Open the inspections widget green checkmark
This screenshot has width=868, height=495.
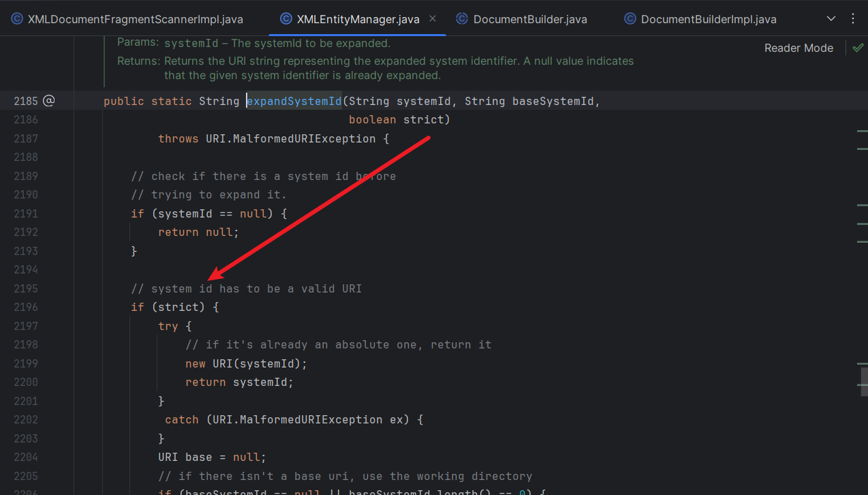click(858, 48)
